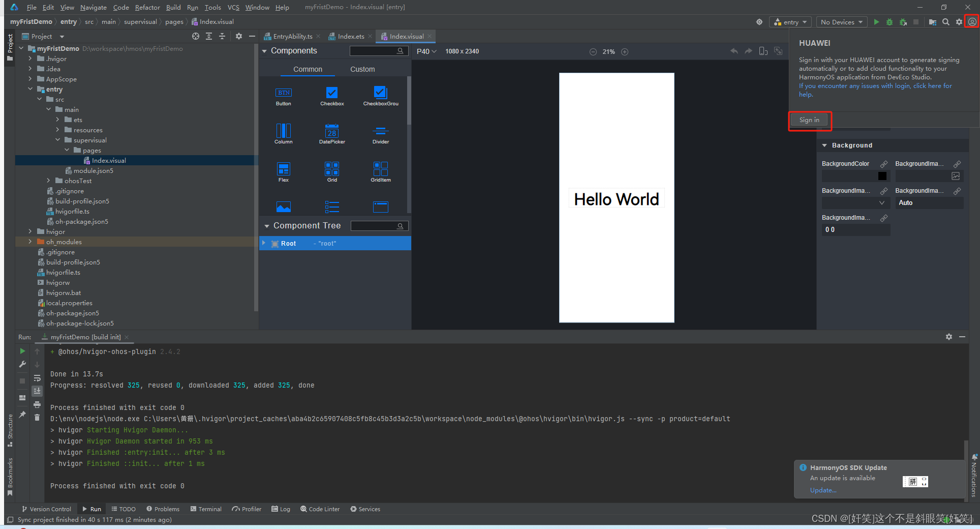The image size is (980, 529).
Task: Redo change in visual editor
Action: [748, 51]
